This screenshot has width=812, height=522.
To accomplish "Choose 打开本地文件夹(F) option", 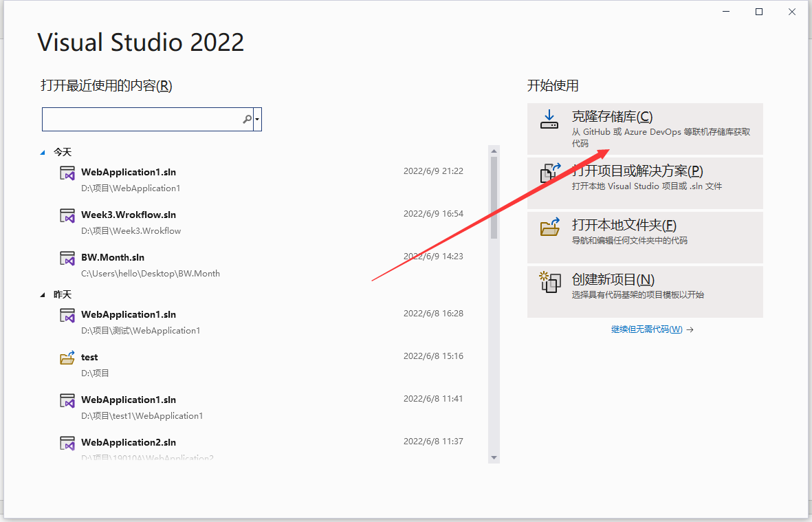I will pos(645,238).
